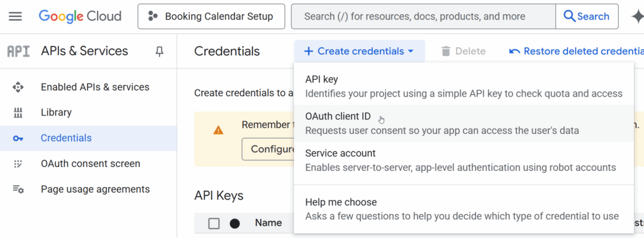
Task: Click the Google Cloud logo
Action: pos(80,16)
